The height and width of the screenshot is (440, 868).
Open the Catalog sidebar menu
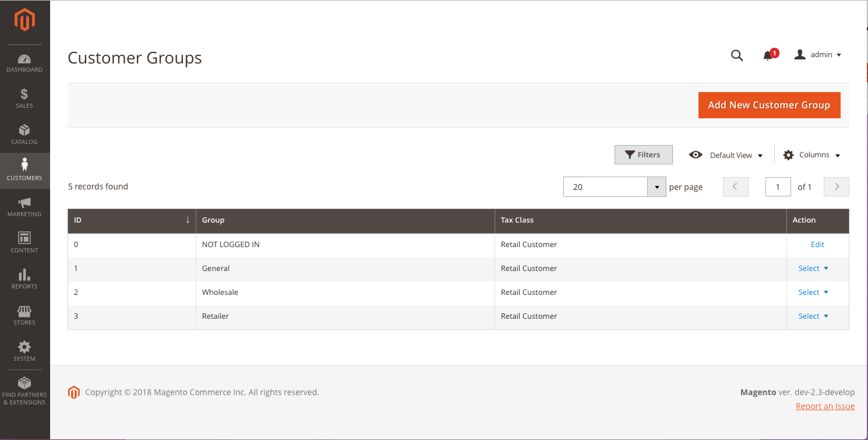pyautogui.click(x=24, y=135)
